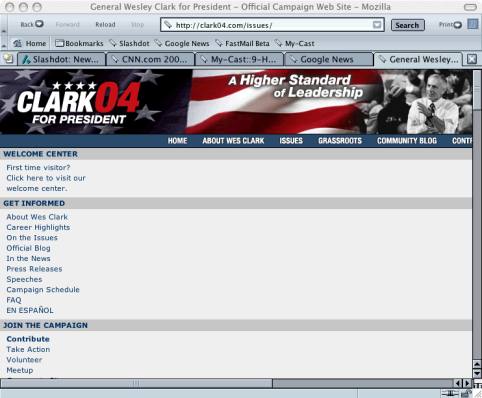Click the Search button

tap(407, 25)
